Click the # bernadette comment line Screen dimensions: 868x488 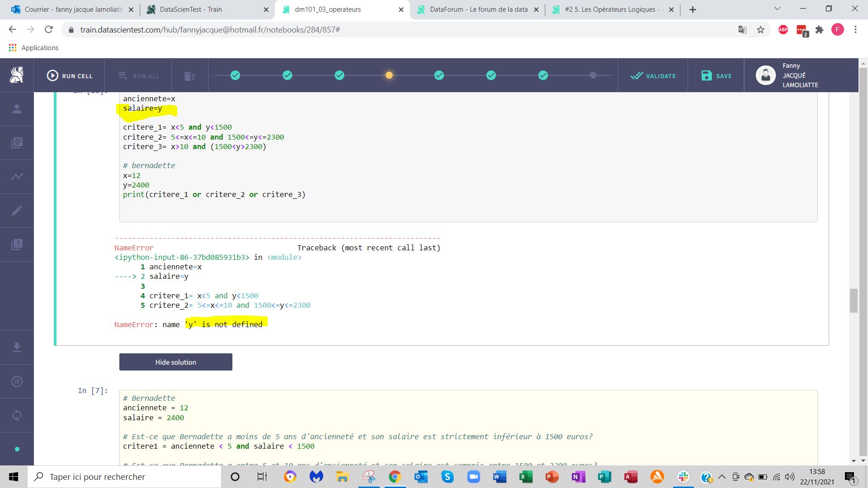click(149, 165)
